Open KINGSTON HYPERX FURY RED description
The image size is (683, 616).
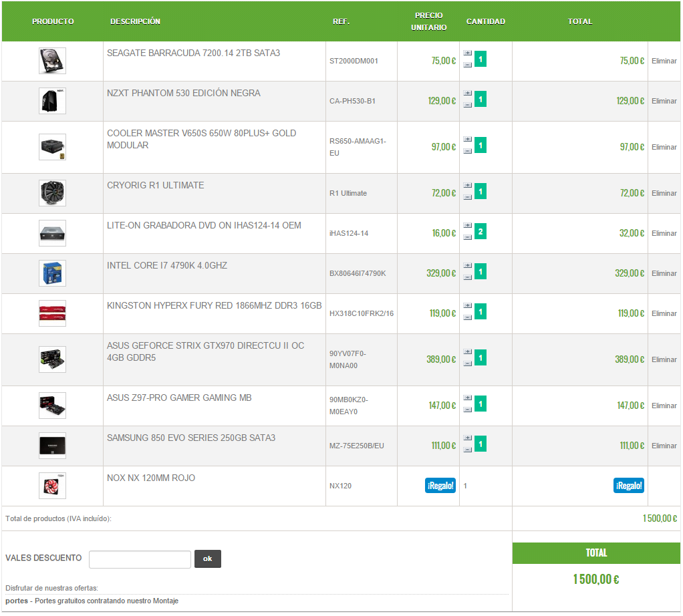(215, 305)
